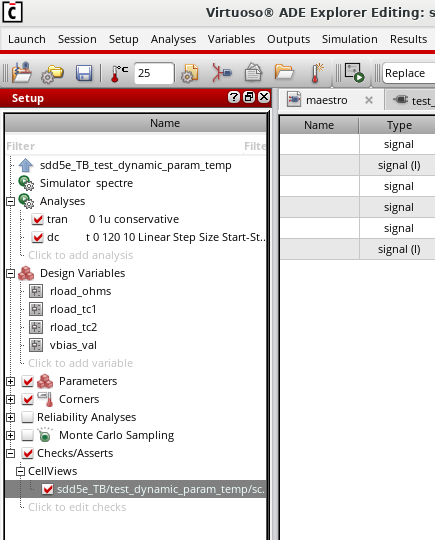The width and height of the screenshot is (435, 540).
Task: Click the Name column header in Setup
Action: tap(136, 123)
